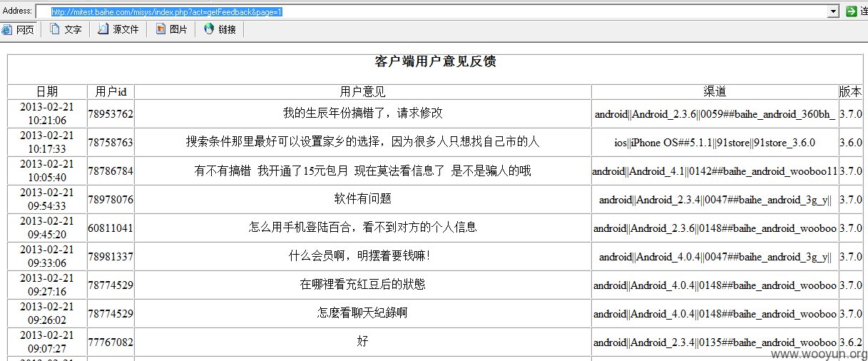This screenshot has height=361, width=868.
Task: Open the 网页 view tab
Action: (x=19, y=29)
